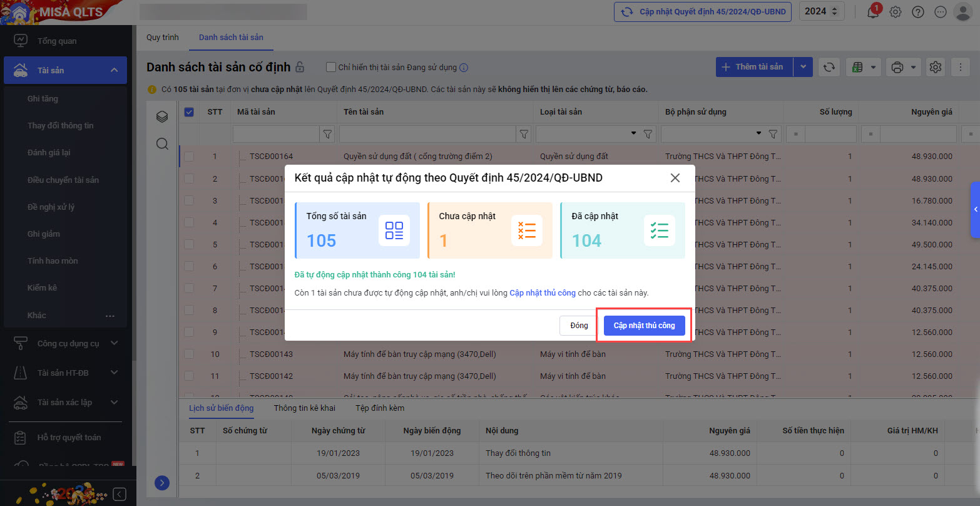Select the asset code cell TSCĐ00143
The image size is (980, 506).
coord(271,354)
